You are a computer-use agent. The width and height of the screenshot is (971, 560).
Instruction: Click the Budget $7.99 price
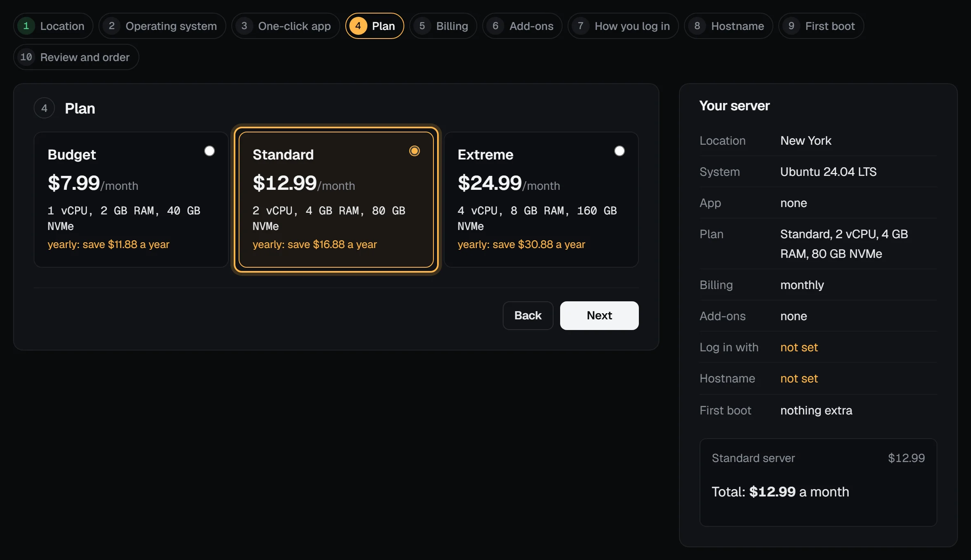coord(74,183)
